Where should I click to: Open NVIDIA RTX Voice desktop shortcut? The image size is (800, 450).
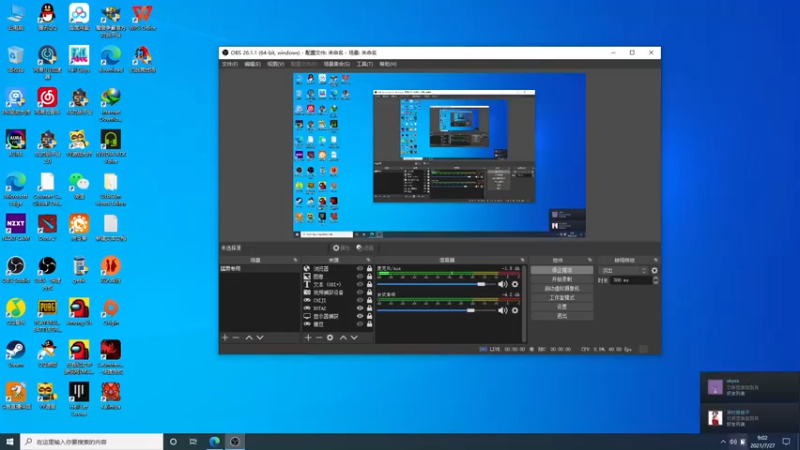[111, 146]
